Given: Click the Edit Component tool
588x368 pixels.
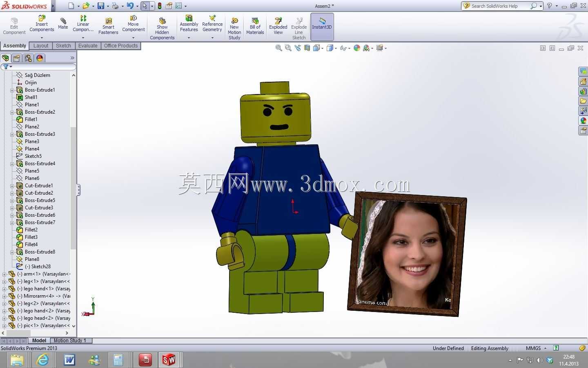Looking at the screenshot, I should (14, 26).
